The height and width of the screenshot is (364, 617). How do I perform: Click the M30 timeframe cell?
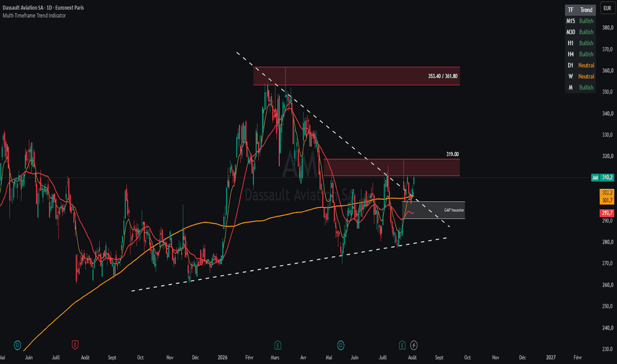[x=571, y=32]
